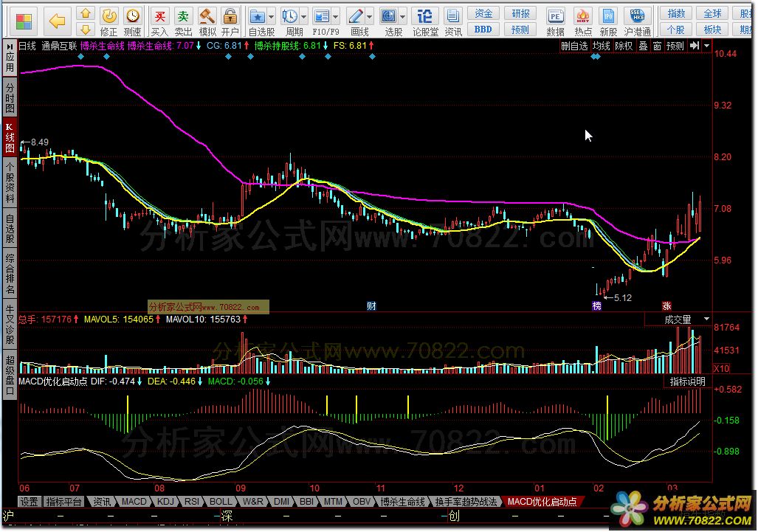Toggle 叠 overlay mode
Image resolution: width=758 pixels, height=532 pixels.
(643, 46)
